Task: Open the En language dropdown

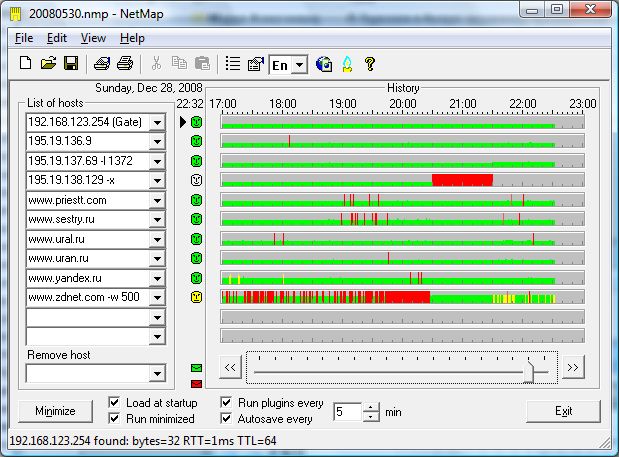Action: [x=300, y=65]
